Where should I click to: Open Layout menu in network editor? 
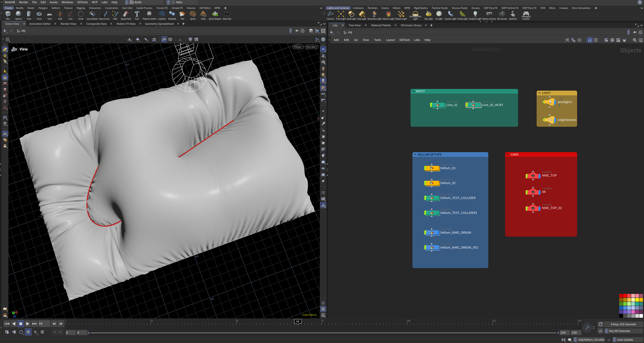390,40
